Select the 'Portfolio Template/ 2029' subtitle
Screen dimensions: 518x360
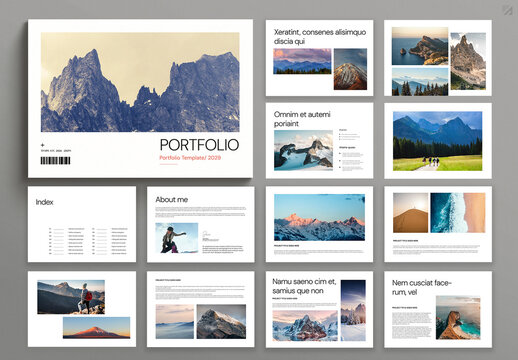click(190, 158)
